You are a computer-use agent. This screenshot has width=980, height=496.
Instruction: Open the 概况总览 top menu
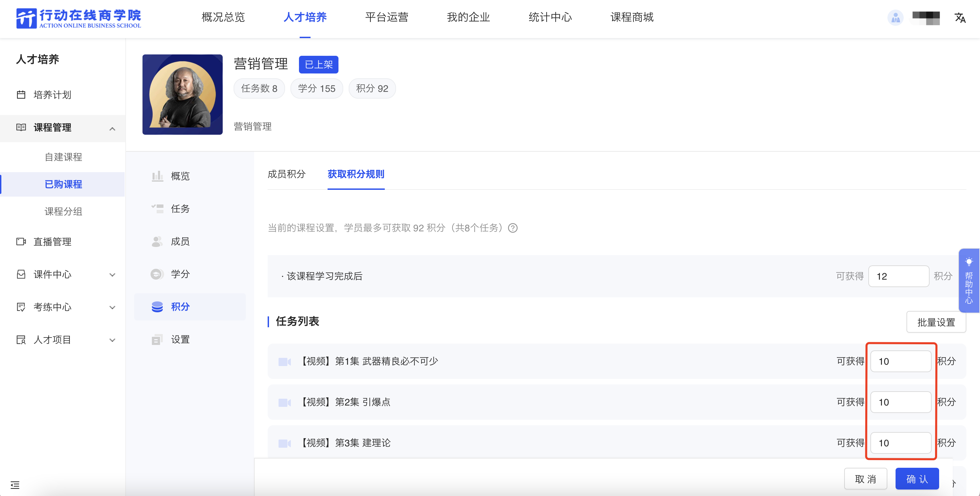223,17
